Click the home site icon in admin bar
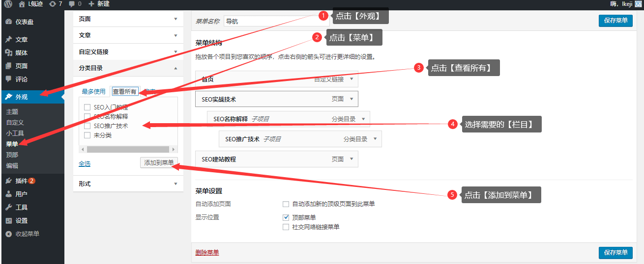The height and width of the screenshot is (264, 644). coord(22,4)
